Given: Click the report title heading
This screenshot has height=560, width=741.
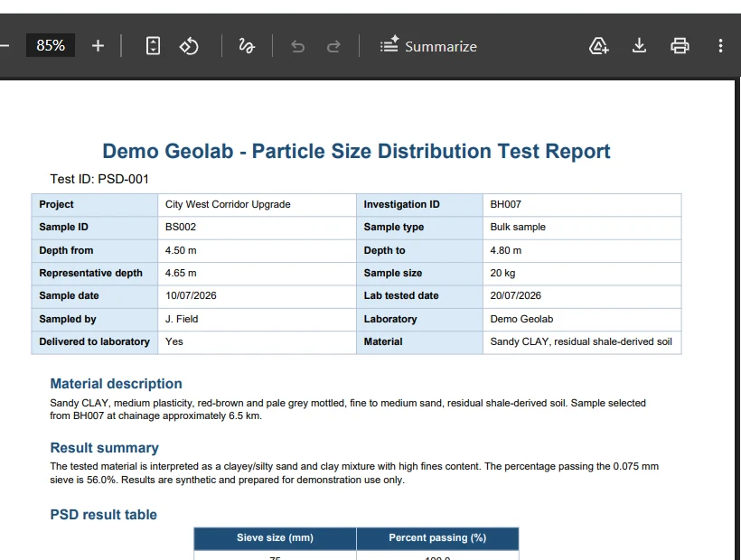Looking at the screenshot, I should pos(356,151).
